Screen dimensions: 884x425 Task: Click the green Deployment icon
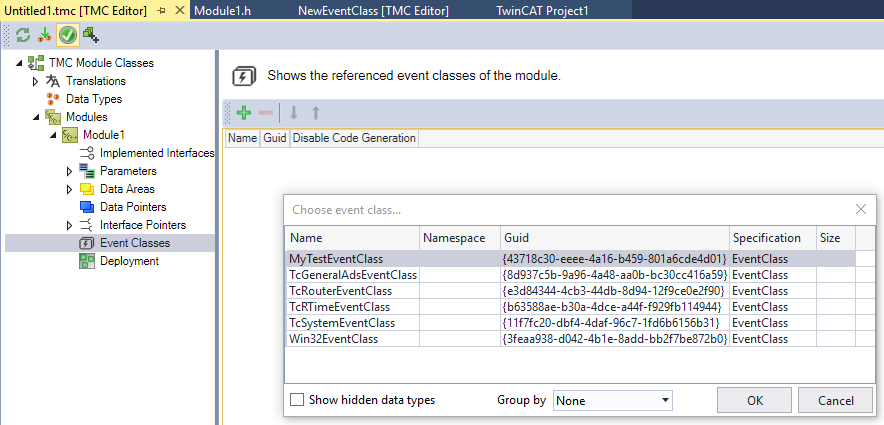(x=87, y=261)
